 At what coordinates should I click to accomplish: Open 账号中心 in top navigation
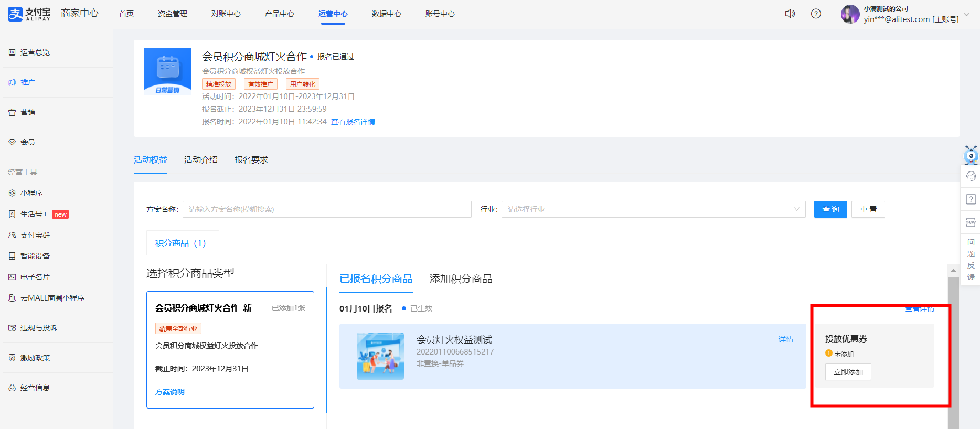click(x=440, y=14)
